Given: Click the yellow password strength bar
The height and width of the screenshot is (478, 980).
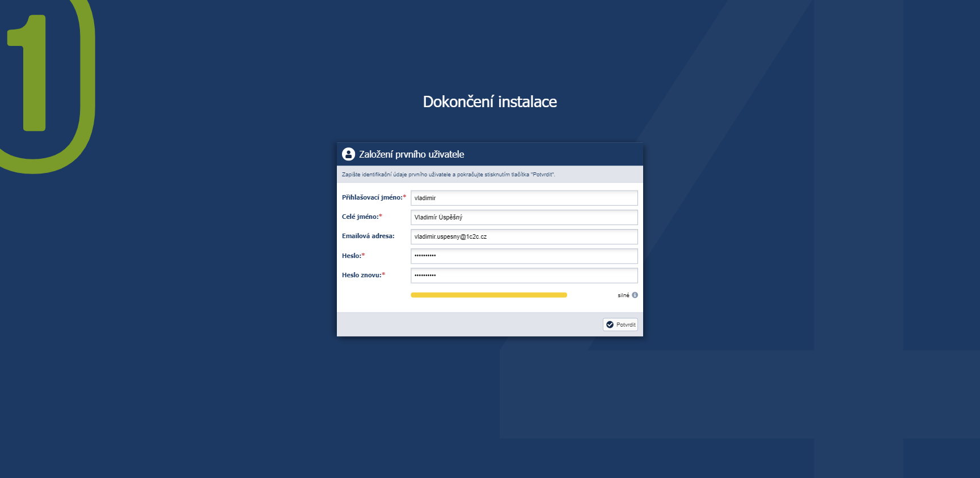Looking at the screenshot, I should tap(489, 295).
